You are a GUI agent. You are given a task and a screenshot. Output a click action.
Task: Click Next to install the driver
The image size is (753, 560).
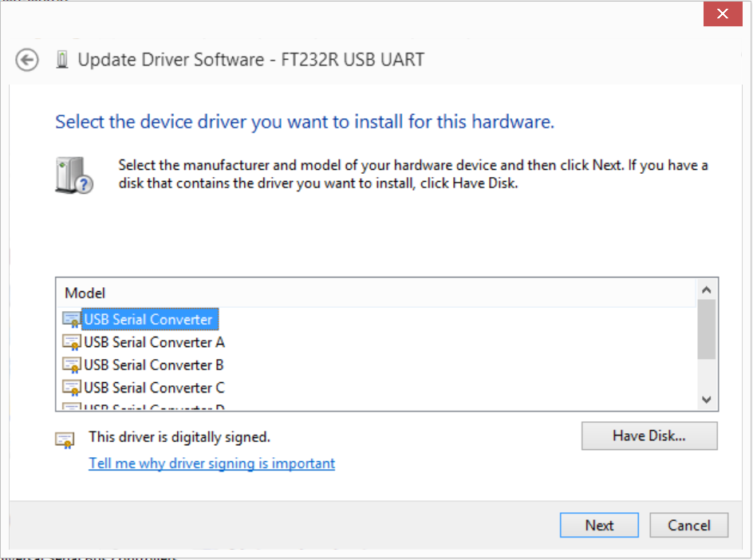[x=599, y=526]
